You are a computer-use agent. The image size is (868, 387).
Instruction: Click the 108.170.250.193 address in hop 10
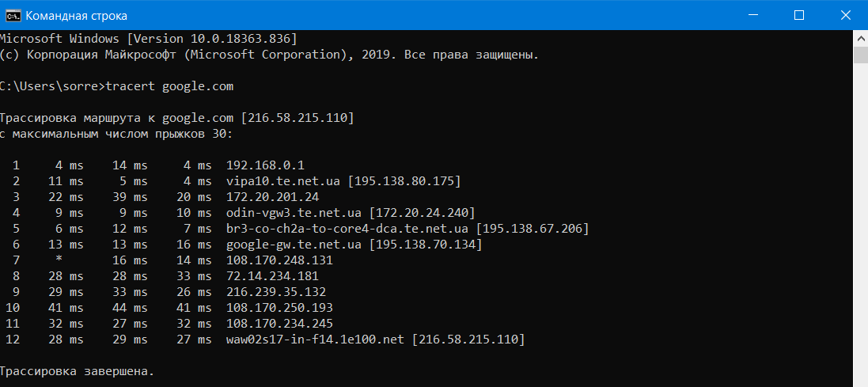point(279,307)
